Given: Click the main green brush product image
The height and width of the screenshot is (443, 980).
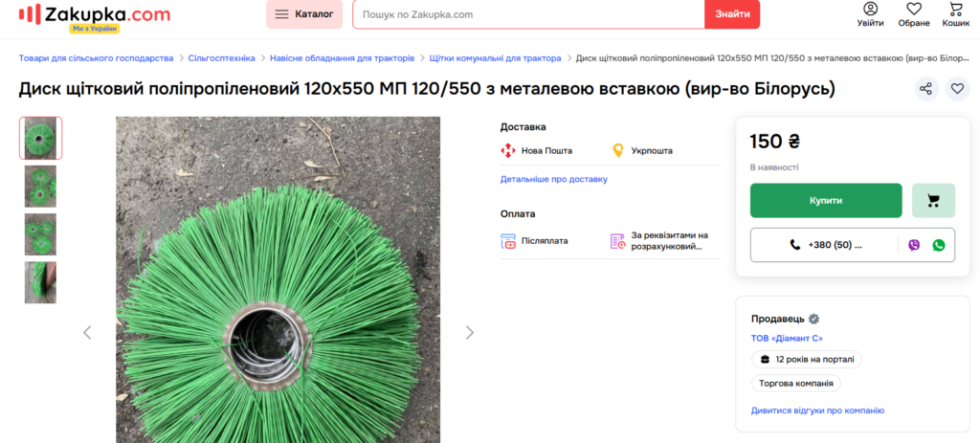Looking at the screenshot, I should point(278,280).
